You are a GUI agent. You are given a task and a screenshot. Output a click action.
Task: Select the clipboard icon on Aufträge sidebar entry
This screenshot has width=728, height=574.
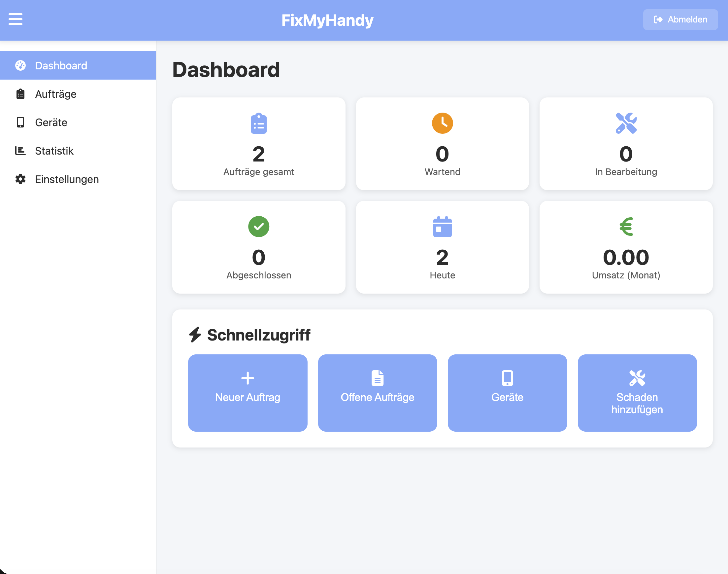[x=20, y=94]
